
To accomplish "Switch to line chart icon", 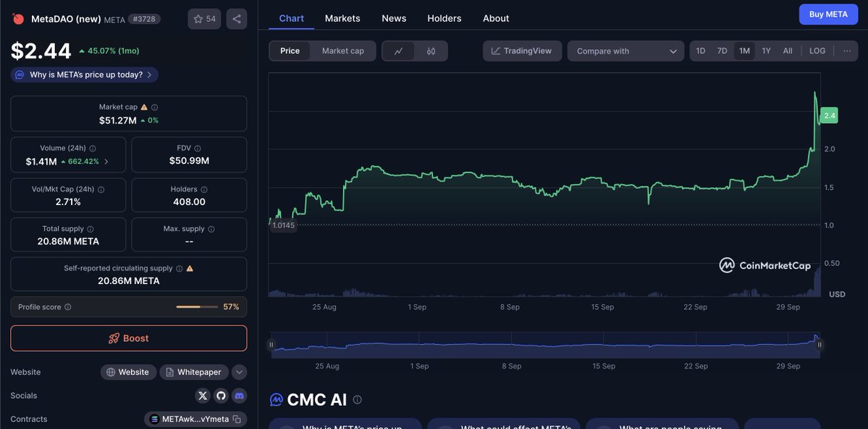I will click(x=398, y=51).
